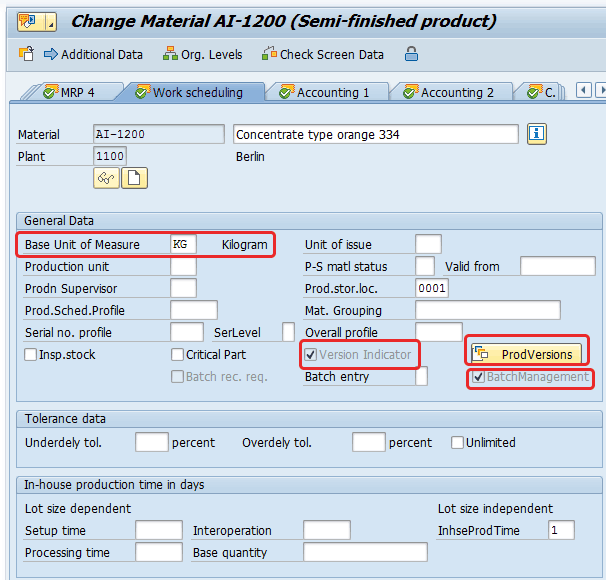Click the info icon beside the material description

537,134
